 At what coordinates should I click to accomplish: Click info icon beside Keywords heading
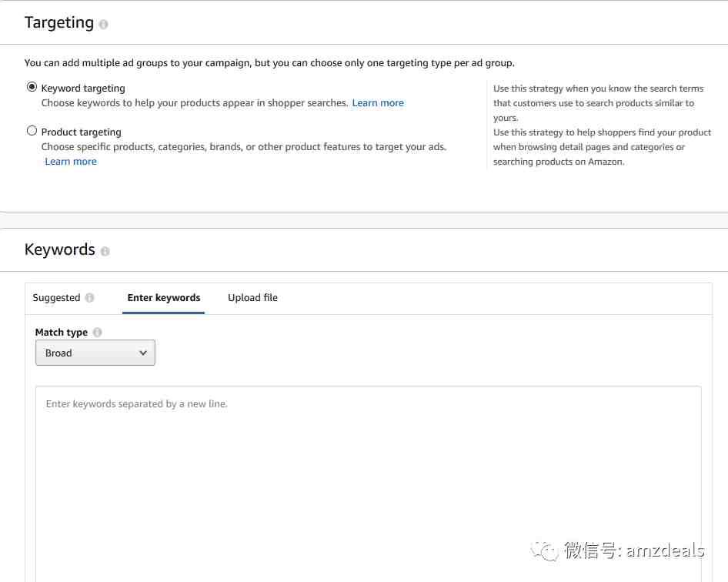pos(105,251)
